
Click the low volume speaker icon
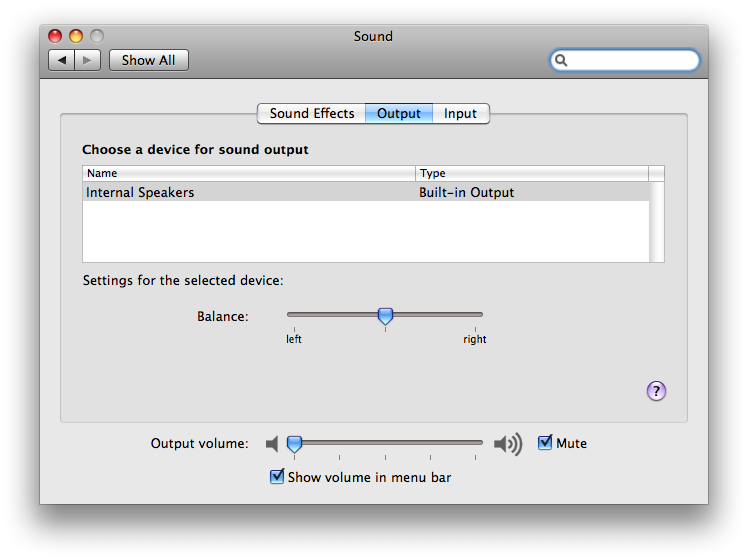click(271, 443)
